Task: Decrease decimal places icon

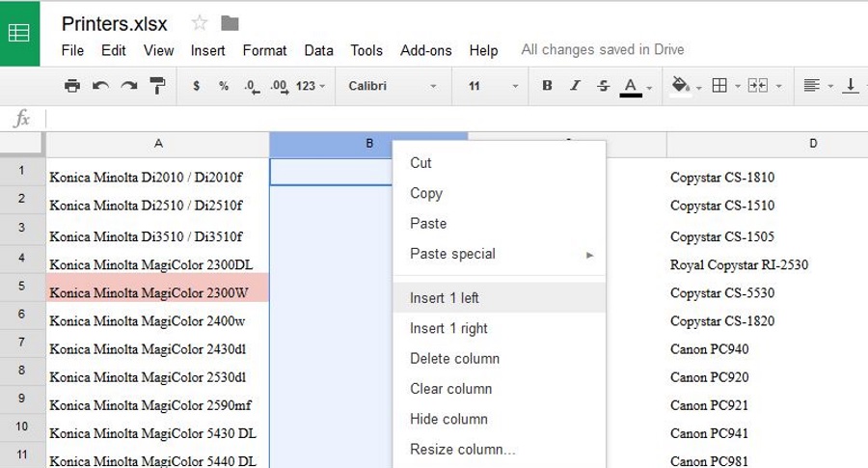Action: point(252,87)
